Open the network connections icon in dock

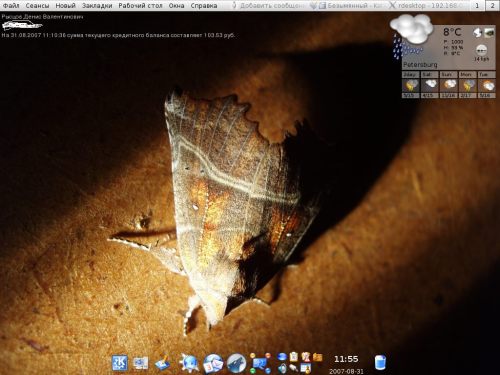260,363
